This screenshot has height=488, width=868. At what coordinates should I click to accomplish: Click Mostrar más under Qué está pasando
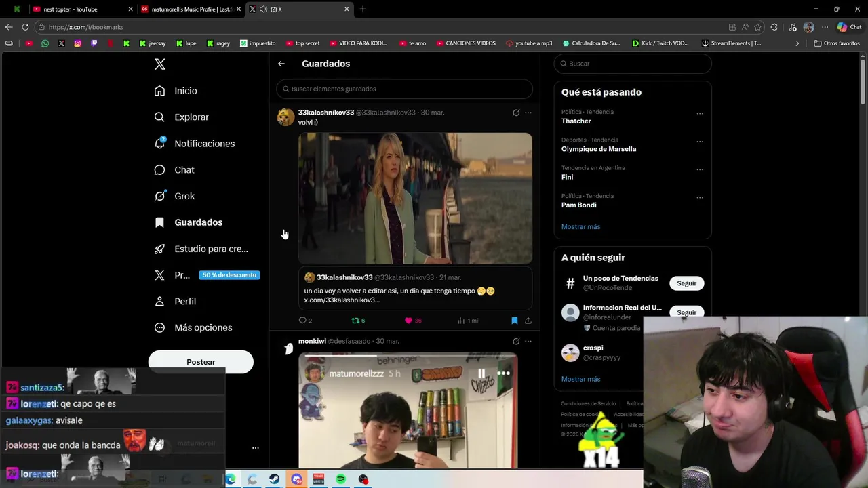point(580,227)
